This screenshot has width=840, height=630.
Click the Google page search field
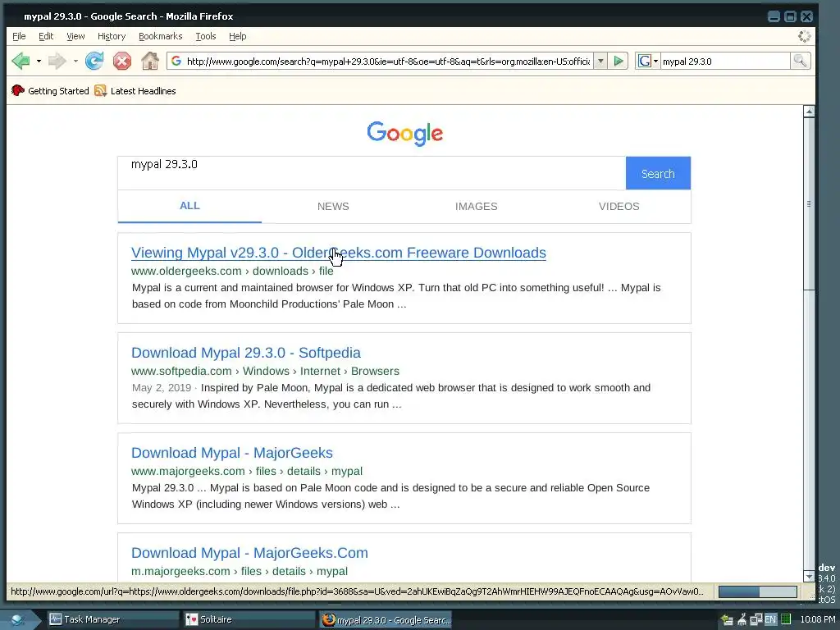click(372, 173)
